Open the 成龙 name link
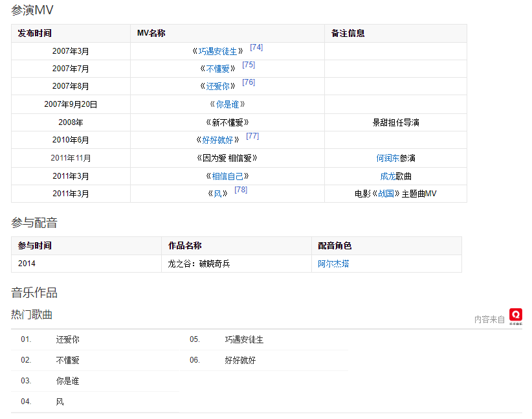 pyautogui.click(x=388, y=176)
